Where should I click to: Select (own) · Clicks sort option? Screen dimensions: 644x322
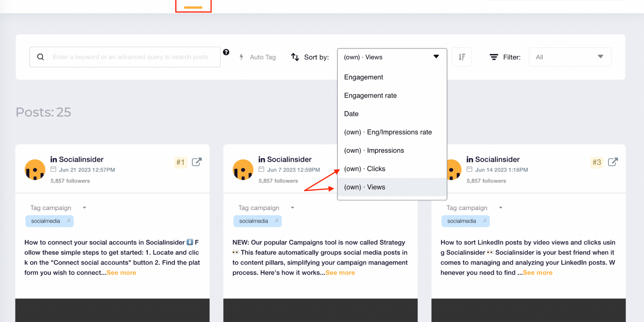pyautogui.click(x=365, y=168)
